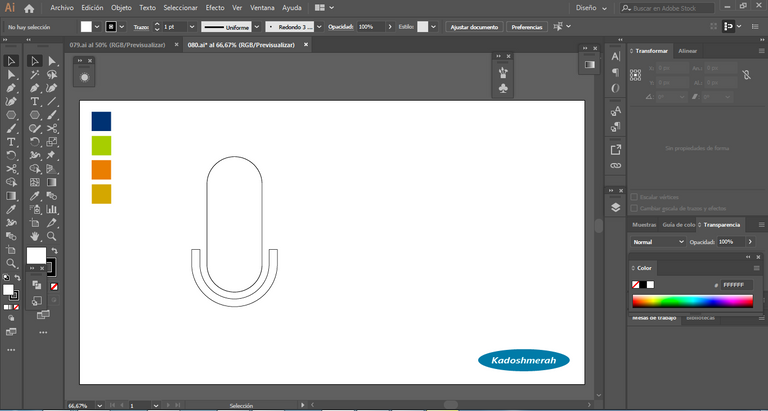Enable Cambiar escala de trazos y efectos

(634, 208)
